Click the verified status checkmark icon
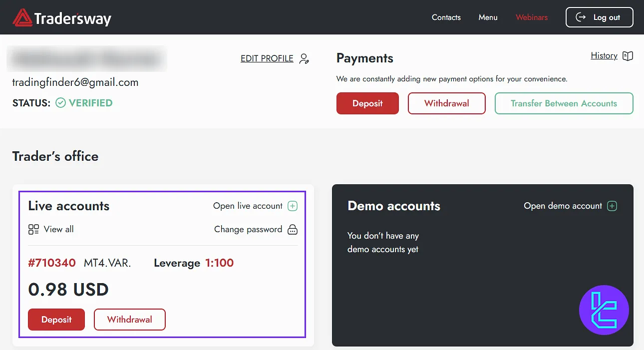644x350 pixels. (x=60, y=103)
